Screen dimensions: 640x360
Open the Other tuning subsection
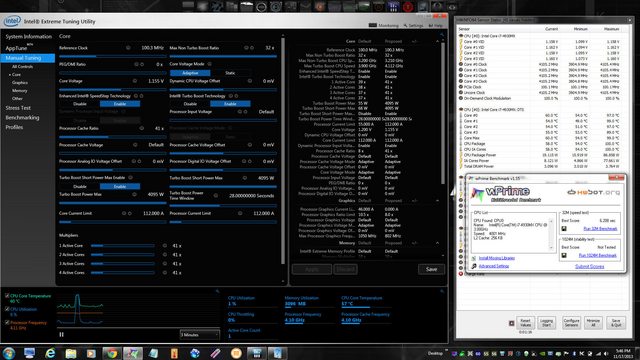(17, 98)
